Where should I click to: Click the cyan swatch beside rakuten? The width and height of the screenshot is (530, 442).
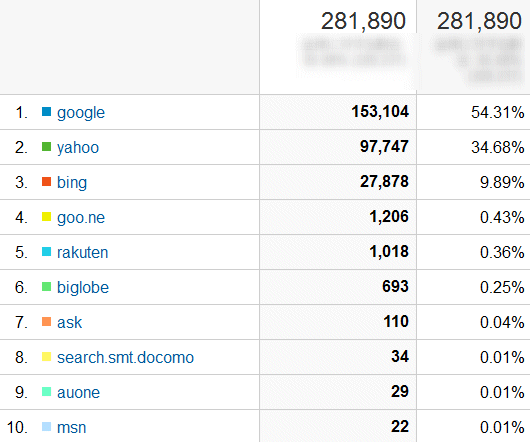[x=46, y=251]
